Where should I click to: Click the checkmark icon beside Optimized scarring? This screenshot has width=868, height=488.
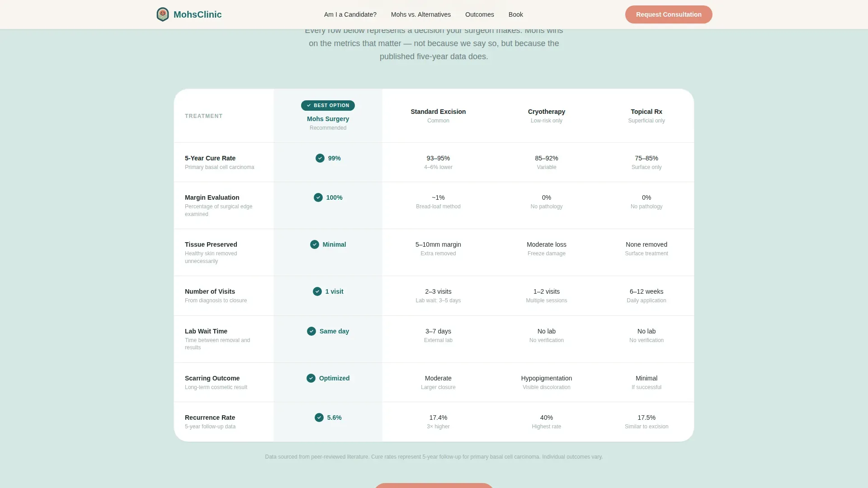click(311, 378)
